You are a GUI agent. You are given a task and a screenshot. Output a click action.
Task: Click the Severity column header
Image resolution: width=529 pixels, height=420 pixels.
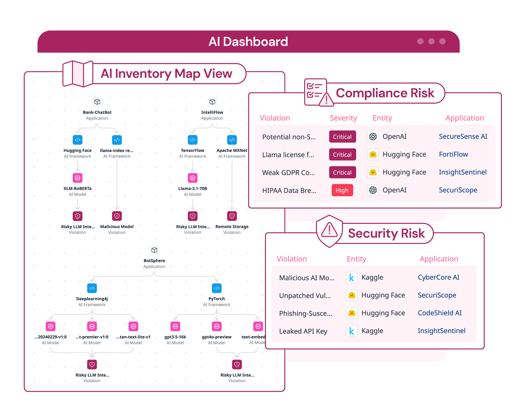pyautogui.click(x=343, y=118)
